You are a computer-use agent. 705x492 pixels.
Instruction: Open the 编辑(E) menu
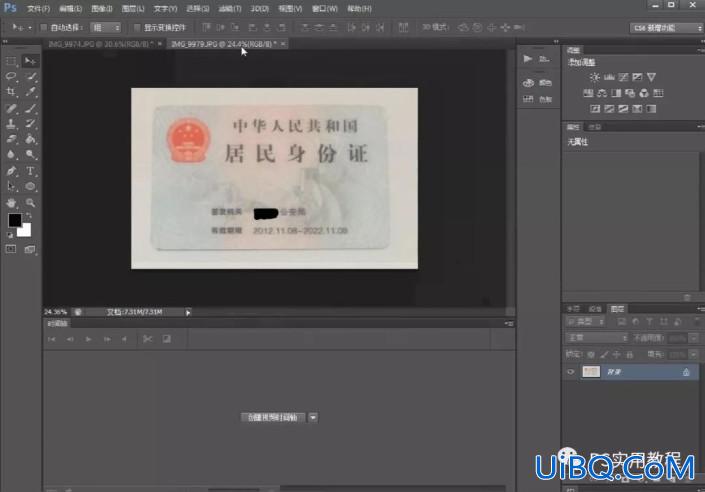click(71, 9)
